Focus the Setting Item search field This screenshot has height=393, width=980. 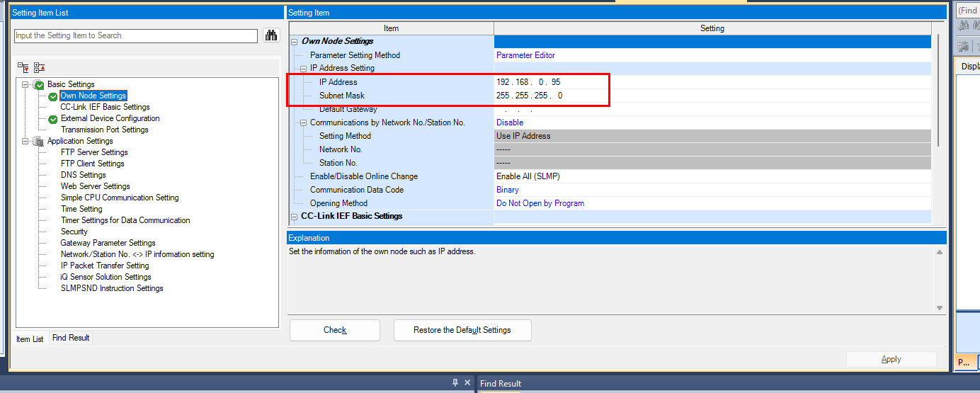coord(136,36)
